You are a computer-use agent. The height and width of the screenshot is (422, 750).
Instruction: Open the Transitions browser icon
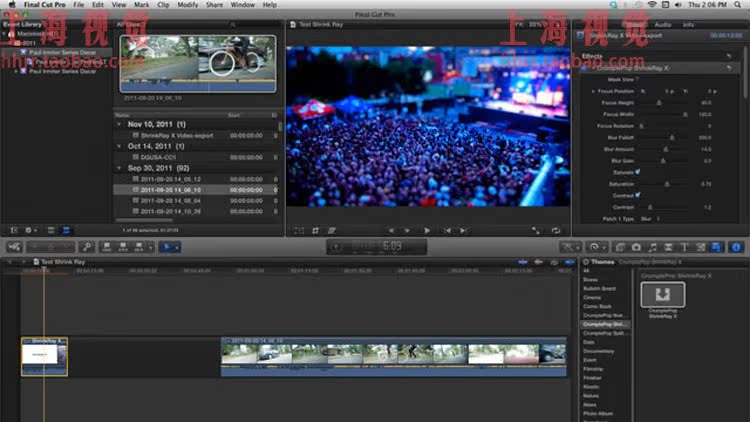click(668, 247)
